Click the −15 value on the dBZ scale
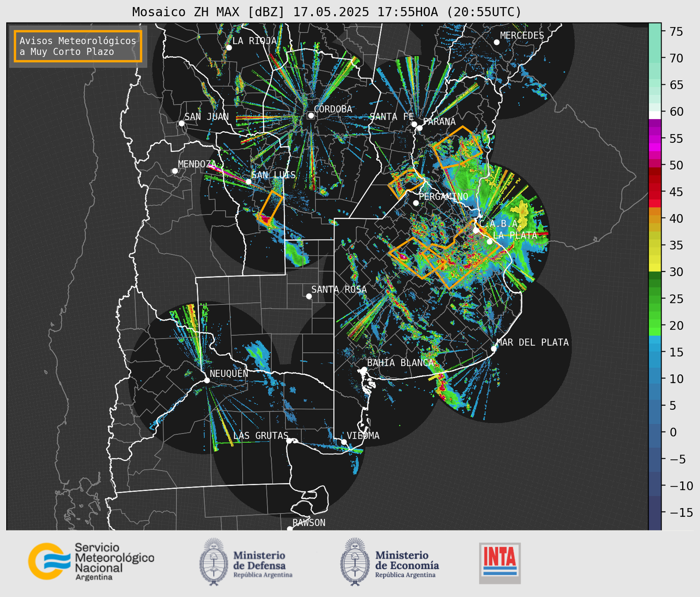Viewport: 700px width, 597px height. pyautogui.click(x=681, y=512)
